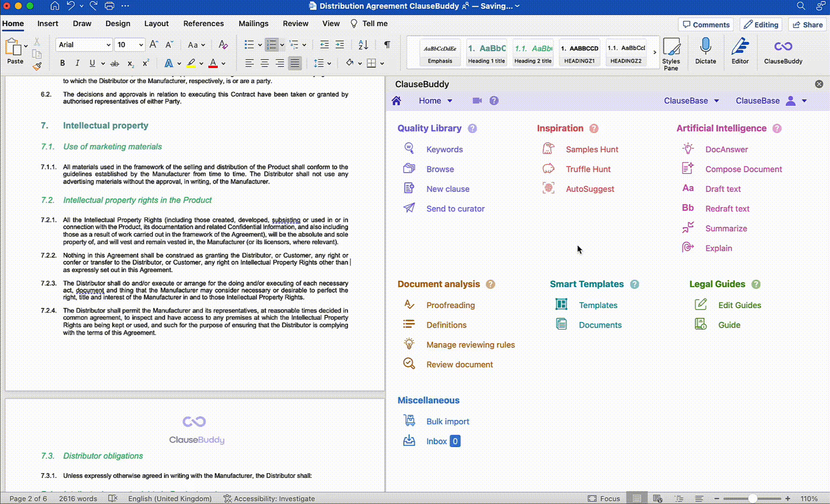Open Browse in Quality Library

click(x=440, y=169)
